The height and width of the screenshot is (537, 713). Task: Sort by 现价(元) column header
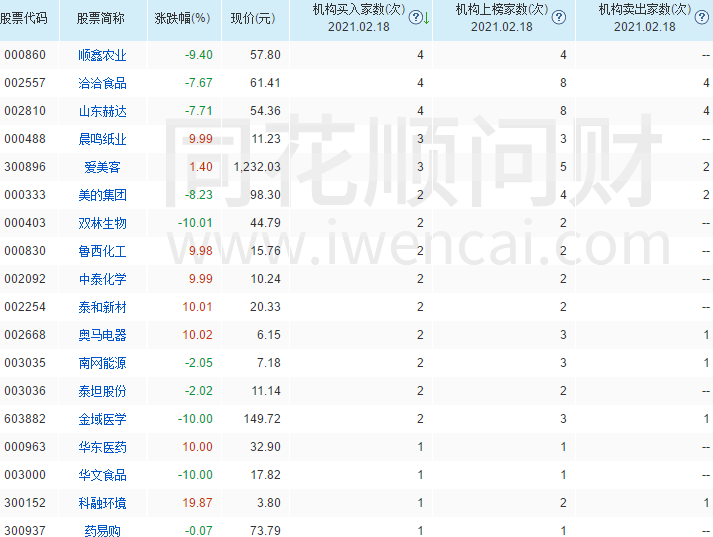click(253, 19)
